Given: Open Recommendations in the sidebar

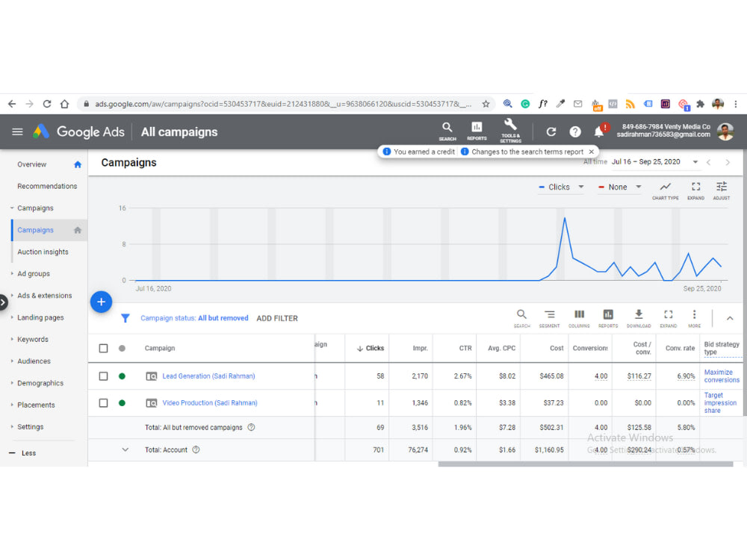Looking at the screenshot, I should tap(47, 186).
